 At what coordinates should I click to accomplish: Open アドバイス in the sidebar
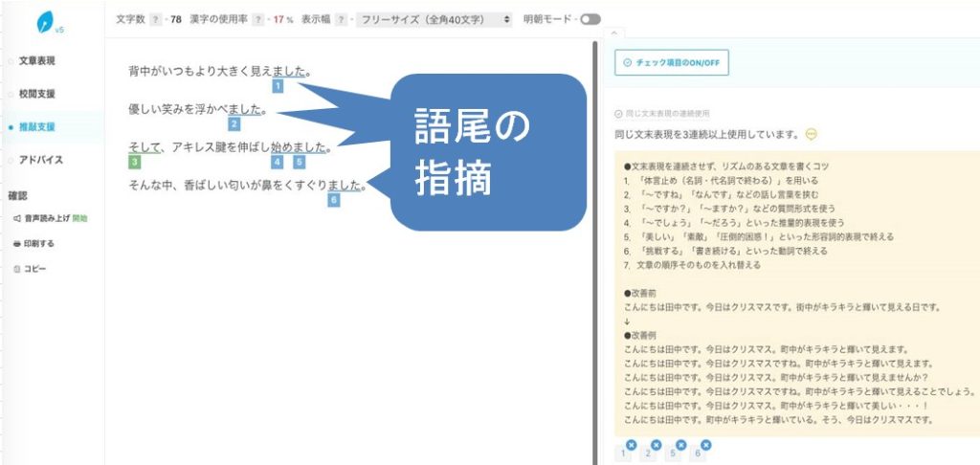tap(41, 159)
